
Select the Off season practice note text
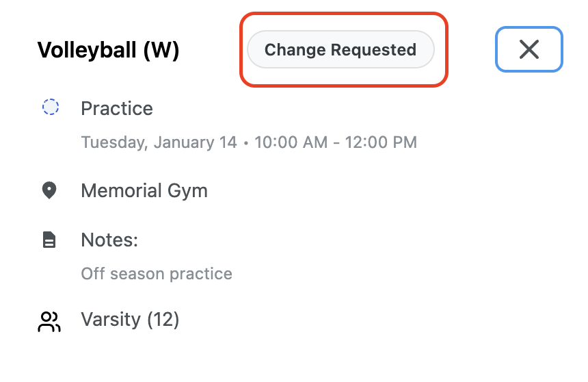point(157,274)
